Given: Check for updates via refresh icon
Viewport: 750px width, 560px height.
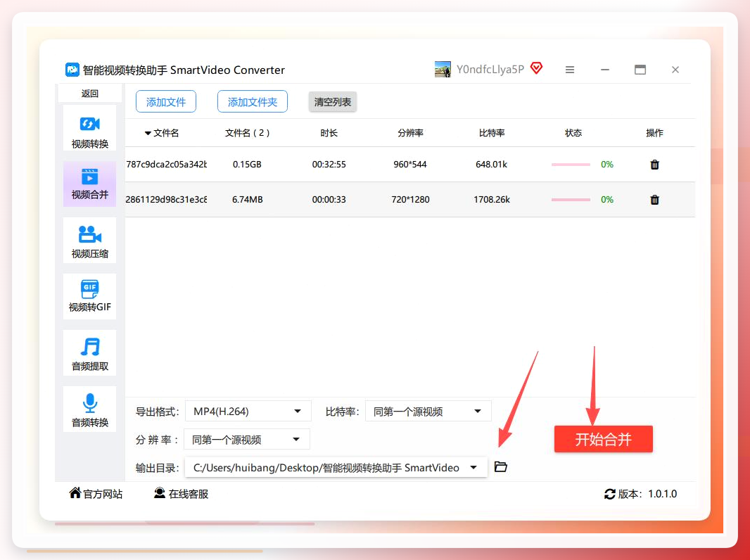Looking at the screenshot, I should coord(609,494).
